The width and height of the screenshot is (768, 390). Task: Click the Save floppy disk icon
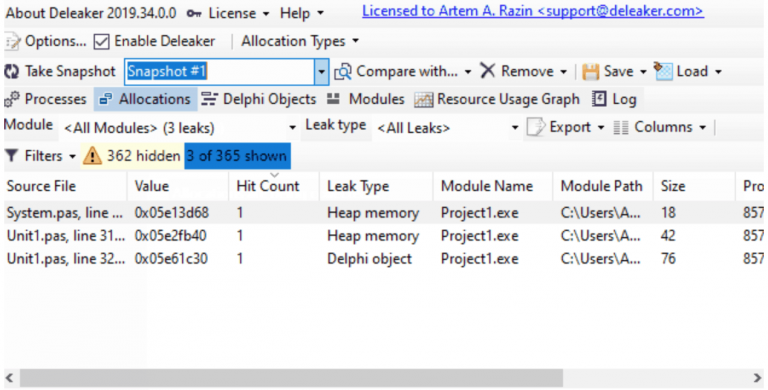tap(591, 72)
